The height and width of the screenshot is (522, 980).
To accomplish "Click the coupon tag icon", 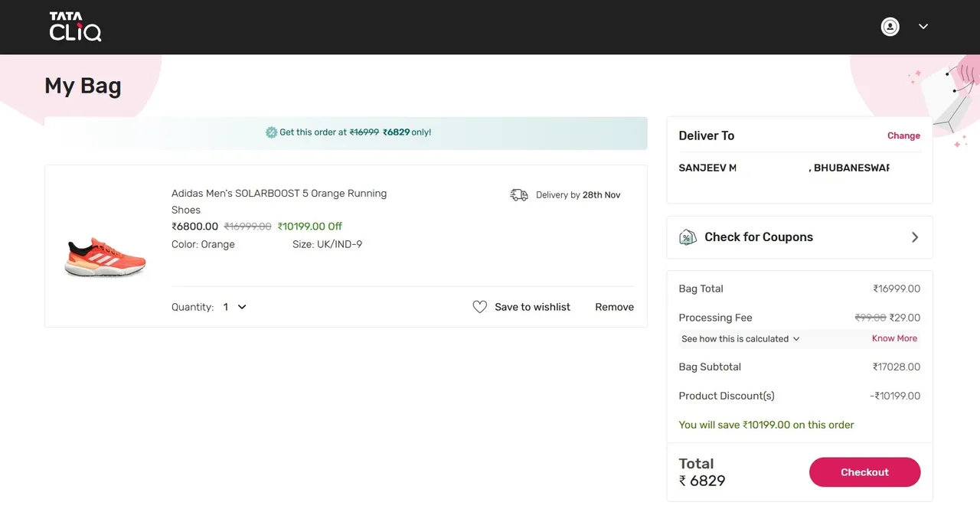I will [688, 237].
